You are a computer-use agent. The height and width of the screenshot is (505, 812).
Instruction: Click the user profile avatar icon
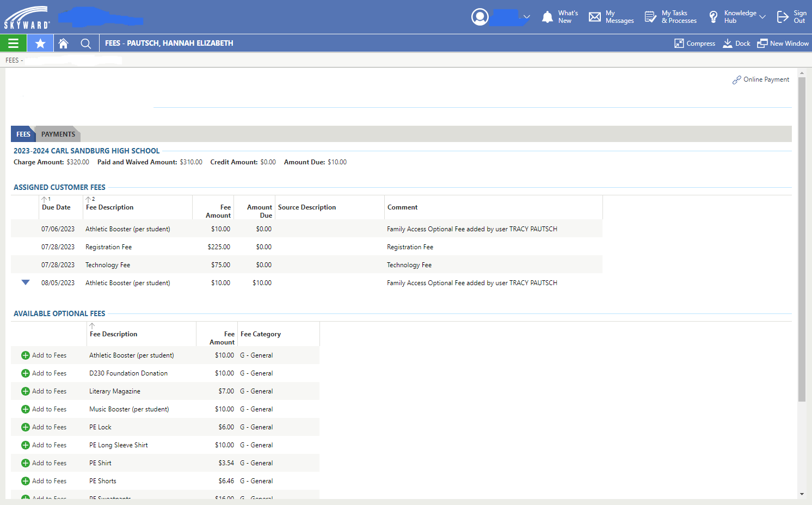point(480,17)
